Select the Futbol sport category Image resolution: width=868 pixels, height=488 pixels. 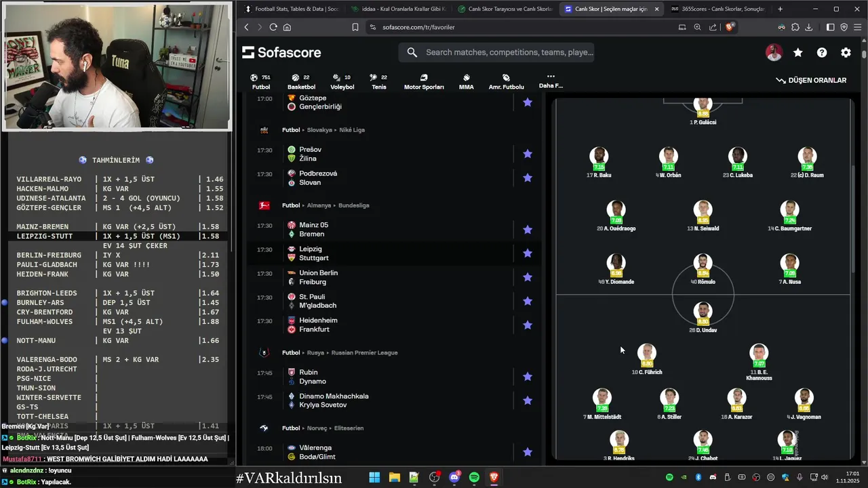pos(260,82)
